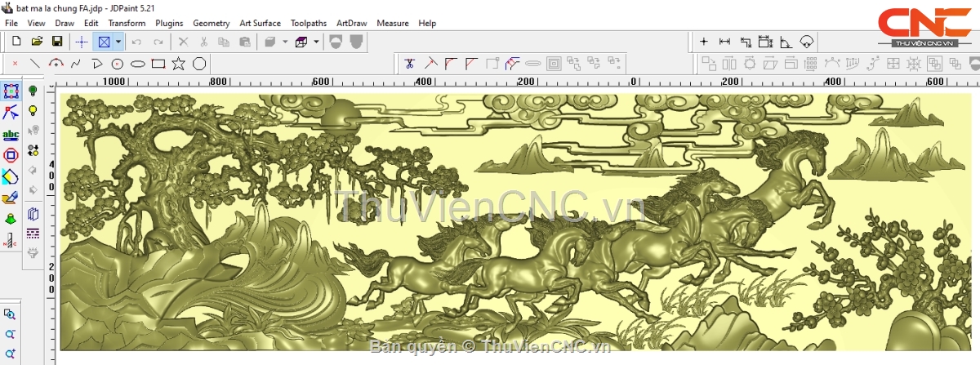
Task: Open the View menu
Action: 36,24
